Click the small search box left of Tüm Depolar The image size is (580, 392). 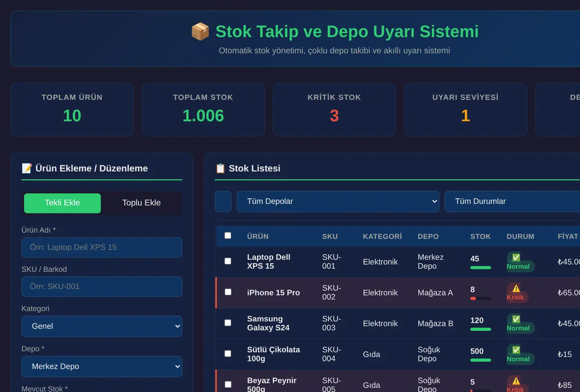[x=223, y=202]
